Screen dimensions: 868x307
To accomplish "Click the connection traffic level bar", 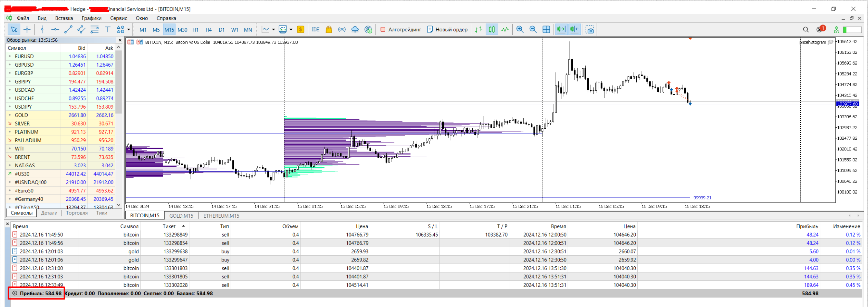I will pyautogui.click(x=852, y=30).
